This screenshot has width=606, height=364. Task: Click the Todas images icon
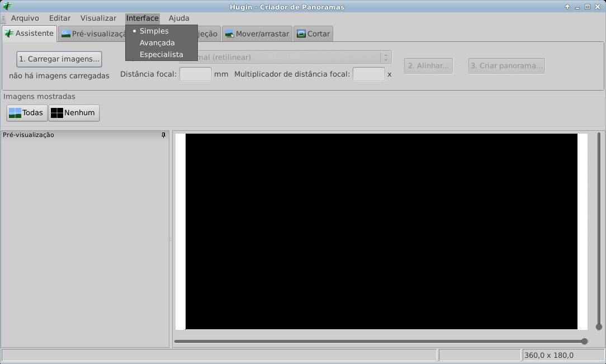pos(15,113)
